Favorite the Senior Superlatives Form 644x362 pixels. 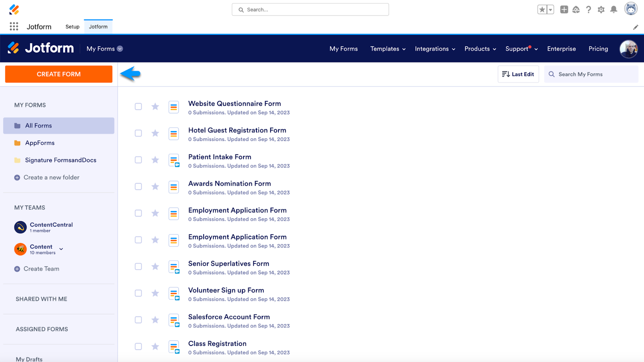tap(155, 266)
